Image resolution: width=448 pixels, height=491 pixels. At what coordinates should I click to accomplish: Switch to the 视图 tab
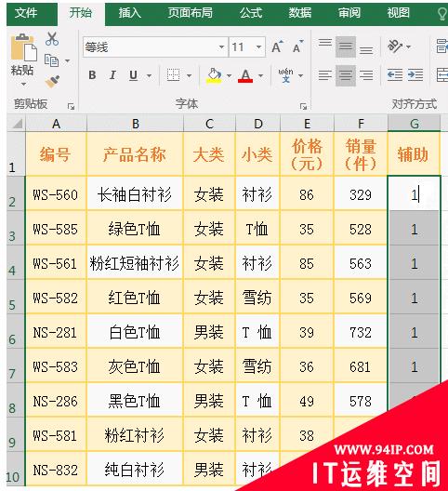click(x=398, y=13)
